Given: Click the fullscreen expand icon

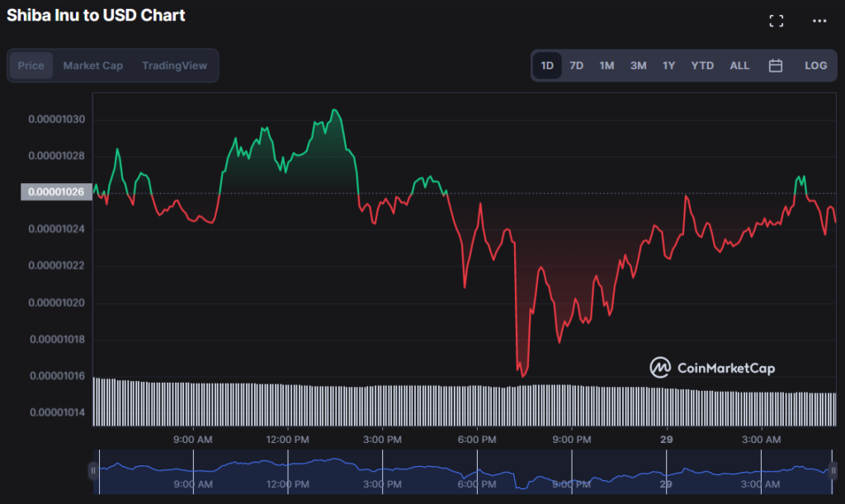Looking at the screenshot, I should [776, 21].
